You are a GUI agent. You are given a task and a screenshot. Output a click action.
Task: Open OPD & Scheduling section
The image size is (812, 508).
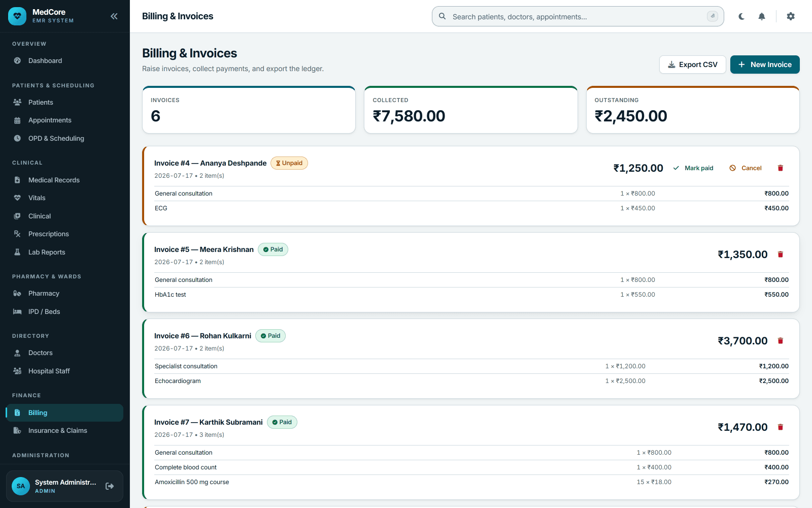tap(64, 138)
